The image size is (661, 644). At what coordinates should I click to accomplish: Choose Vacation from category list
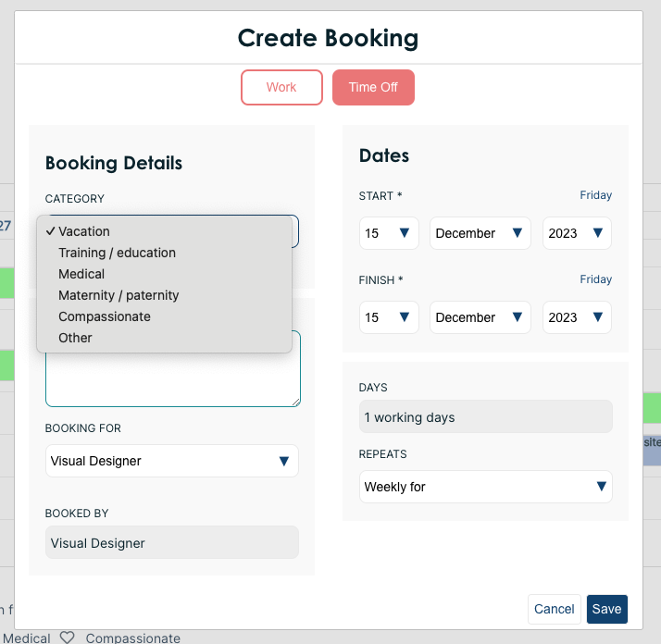tap(84, 231)
